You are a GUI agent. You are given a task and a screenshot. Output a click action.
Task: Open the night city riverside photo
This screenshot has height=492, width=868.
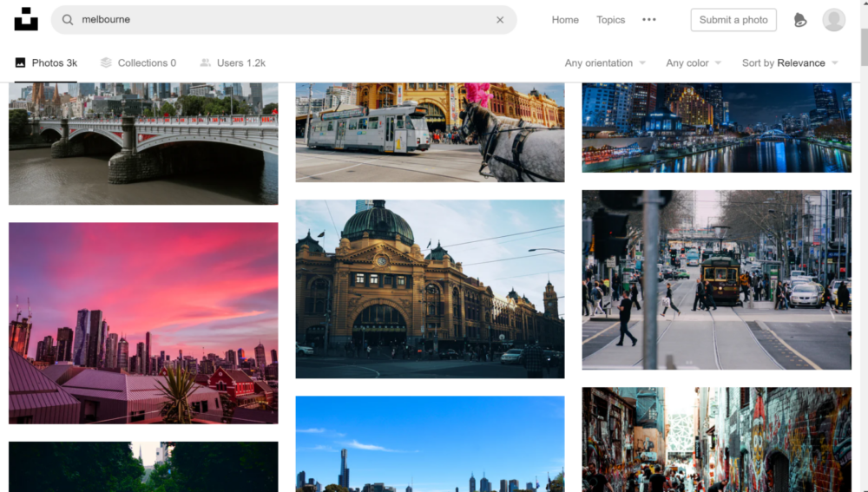[716, 128]
